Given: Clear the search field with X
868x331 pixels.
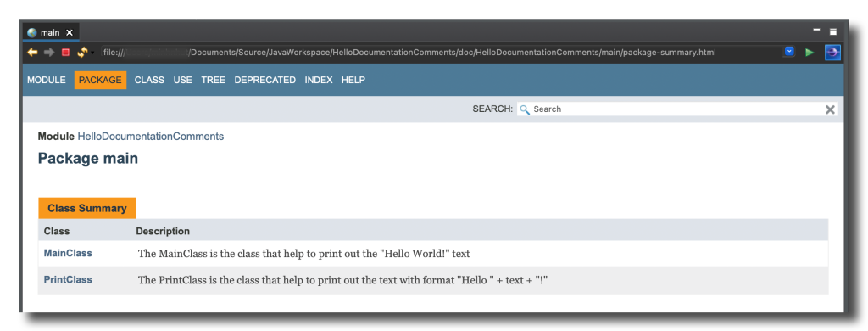Looking at the screenshot, I should pos(830,109).
